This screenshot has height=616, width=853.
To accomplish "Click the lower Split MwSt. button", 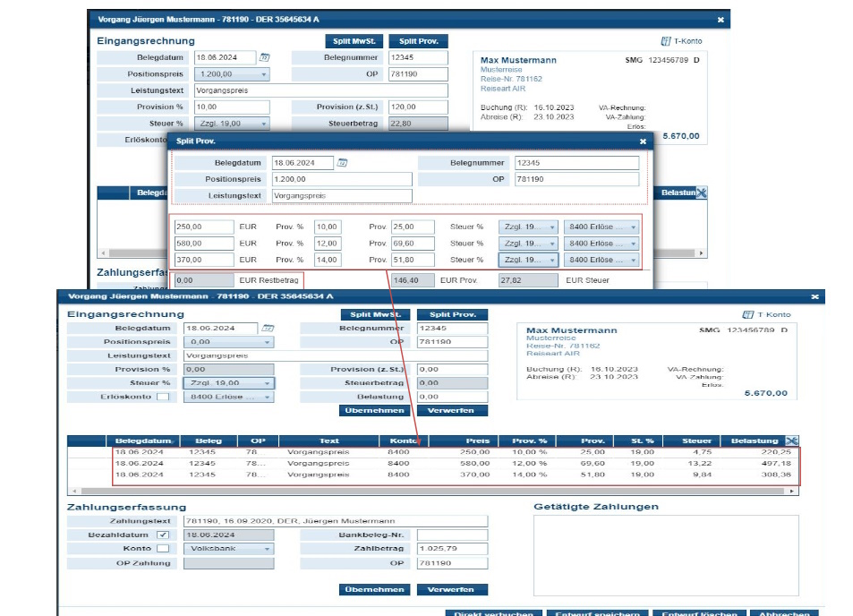I will [376, 314].
